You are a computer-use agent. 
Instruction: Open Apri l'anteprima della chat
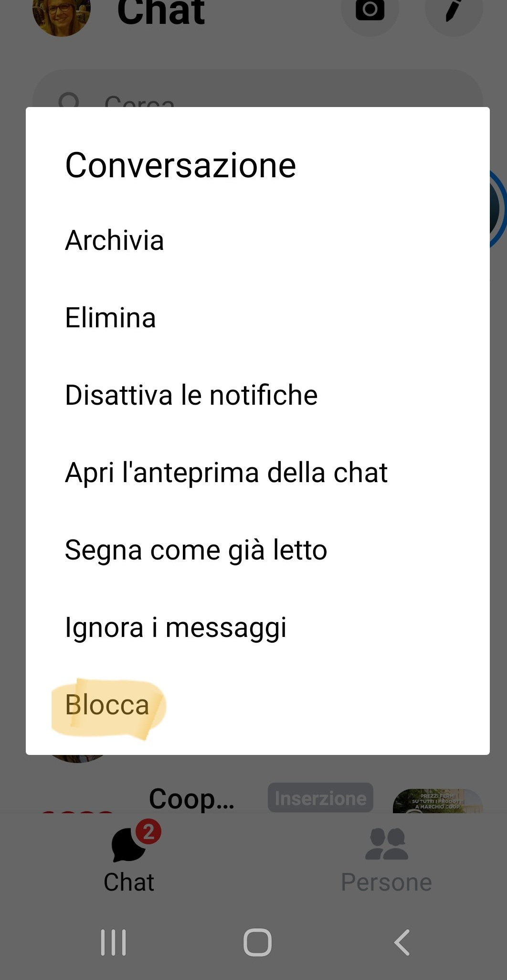click(x=226, y=473)
